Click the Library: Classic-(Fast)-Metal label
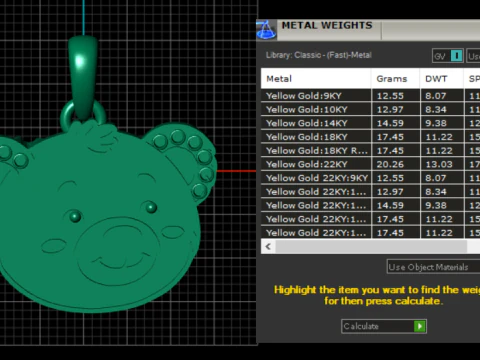This screenshot has width=480, height=360. click(x=319, y=55)
